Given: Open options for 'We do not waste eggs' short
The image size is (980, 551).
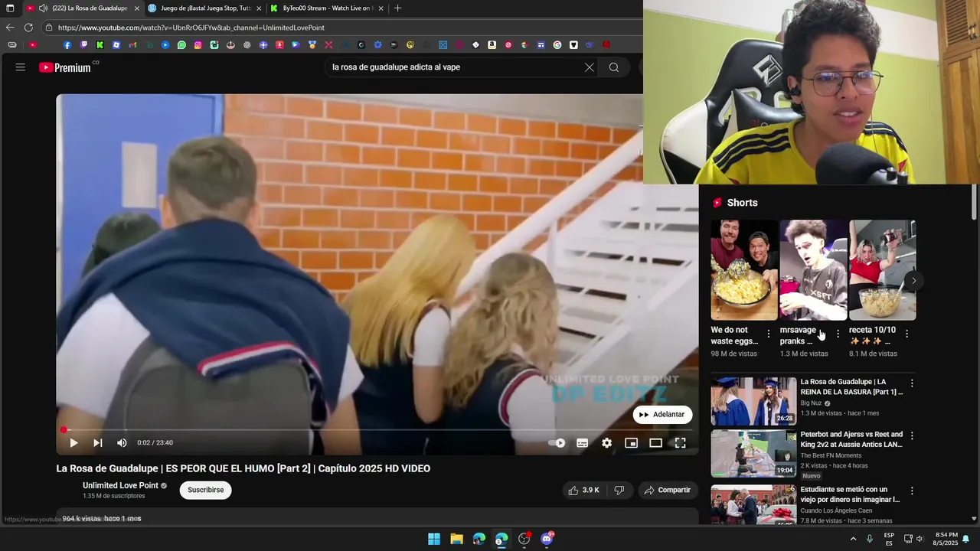Looking at the screenshot, I should click(x=769, y=334).
